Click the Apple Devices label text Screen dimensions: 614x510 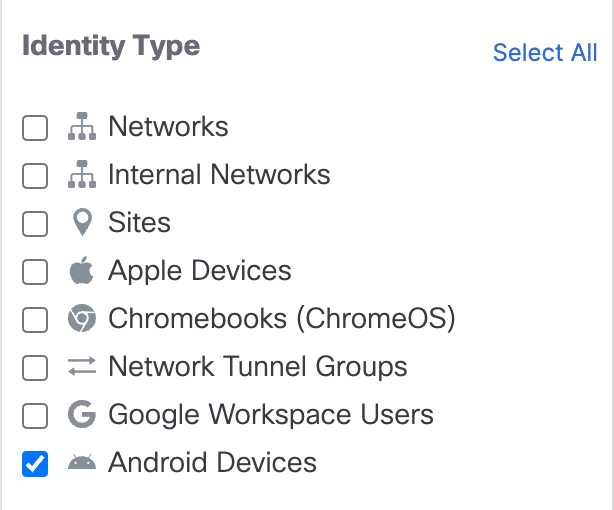click(199, 271)
